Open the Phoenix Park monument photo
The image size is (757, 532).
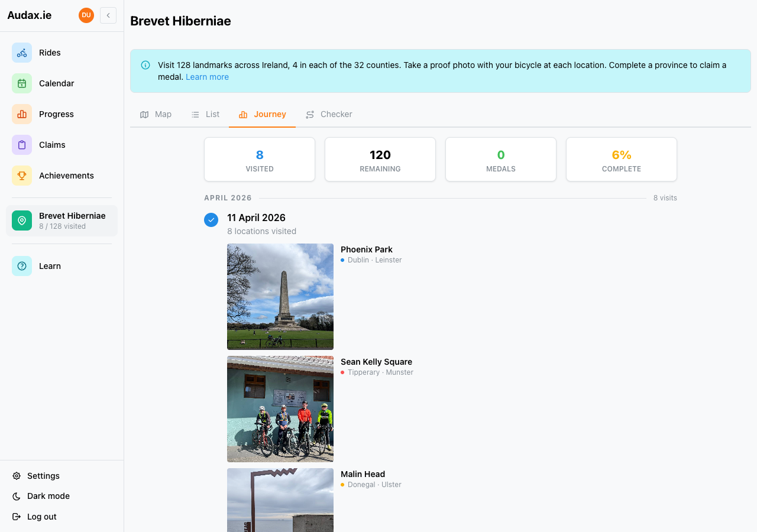click(x=280, y=297)
